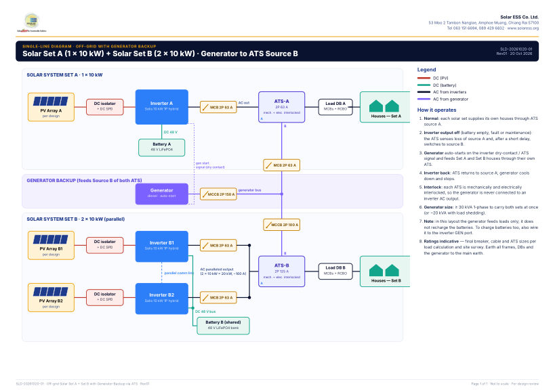Click the "GENERATOR BACKUP" section heading

[x=84, y=180]
